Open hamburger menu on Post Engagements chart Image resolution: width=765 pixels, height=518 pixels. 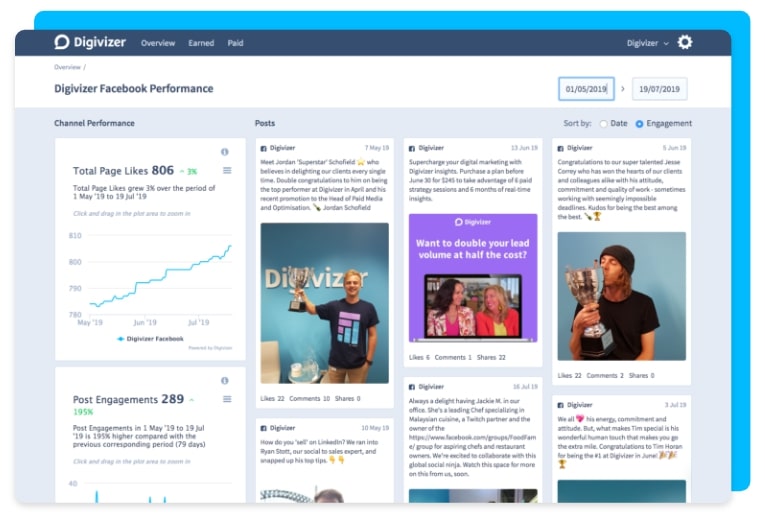pyautogui.click(x=227, y=399)
